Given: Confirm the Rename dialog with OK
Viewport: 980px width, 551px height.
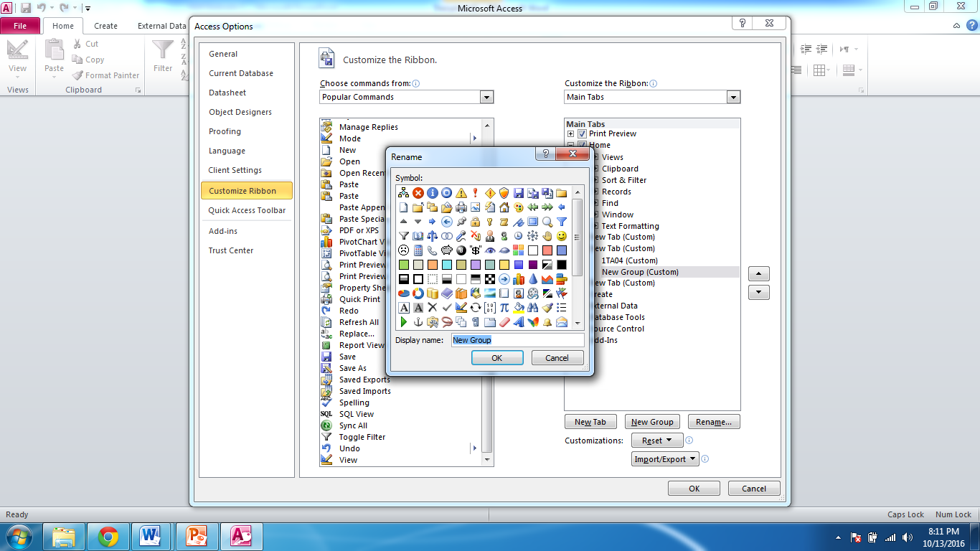Looking at the screenshot, I should point(496,358).
